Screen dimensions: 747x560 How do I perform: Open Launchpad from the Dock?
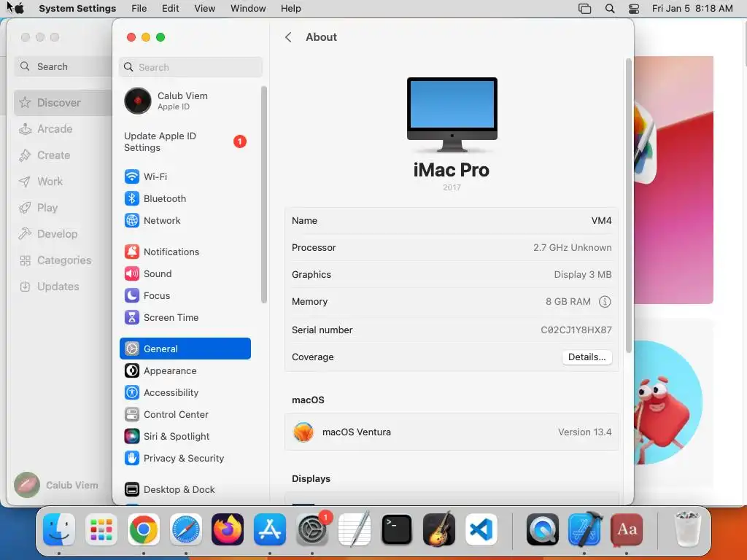pyautogui.click(x=101, y=529)
